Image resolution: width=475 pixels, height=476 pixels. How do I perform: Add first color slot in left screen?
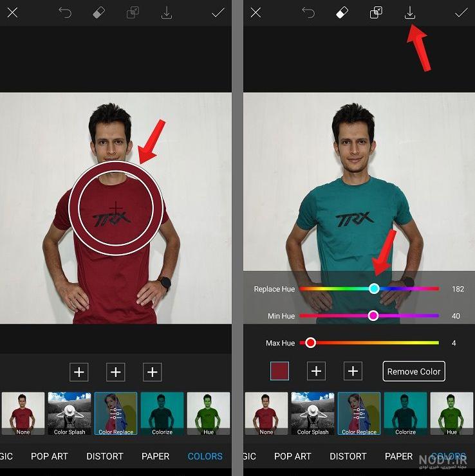coord(79,372)
